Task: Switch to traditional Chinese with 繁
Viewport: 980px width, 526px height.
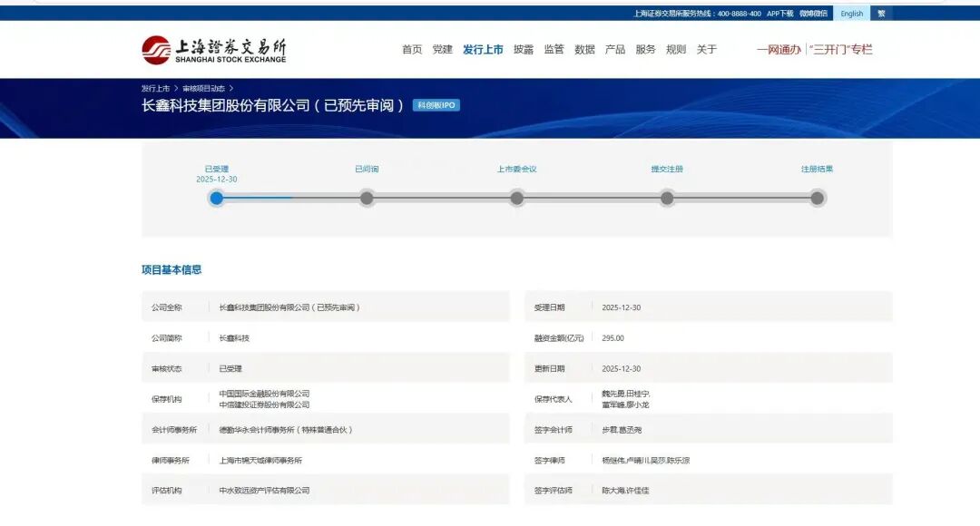Action: 881,14
